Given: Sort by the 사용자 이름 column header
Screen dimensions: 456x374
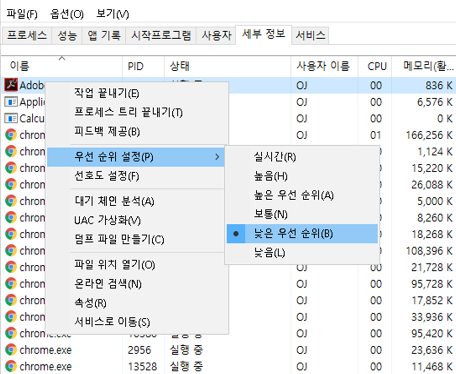Looking at the screenshot, I should pos(325,66).
